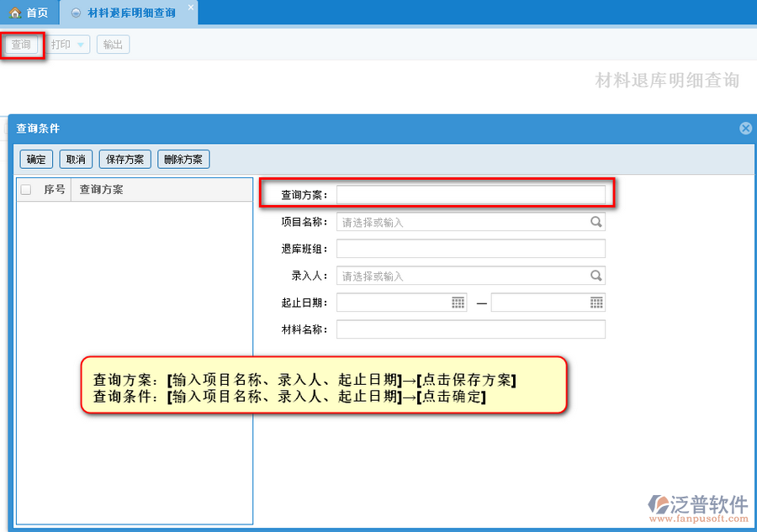The width and height of the screenshot is (757, 532).
Task: Open the end date calendar picker
Action: click(x=596, y=303)
